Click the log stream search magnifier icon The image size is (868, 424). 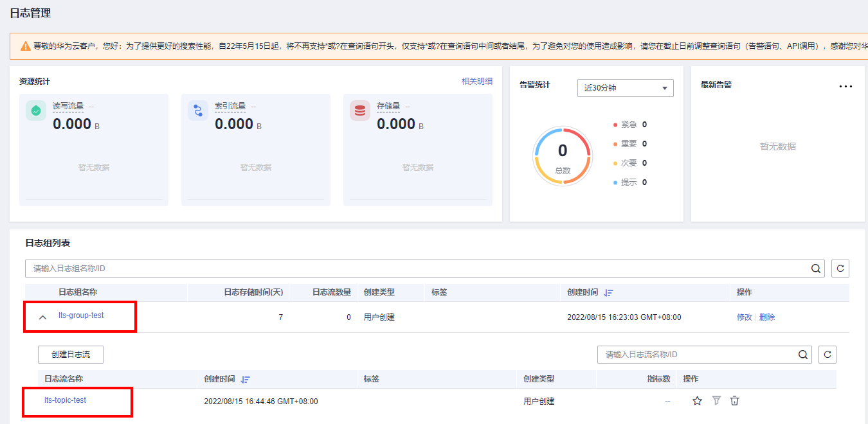click(x=802, y=355)
